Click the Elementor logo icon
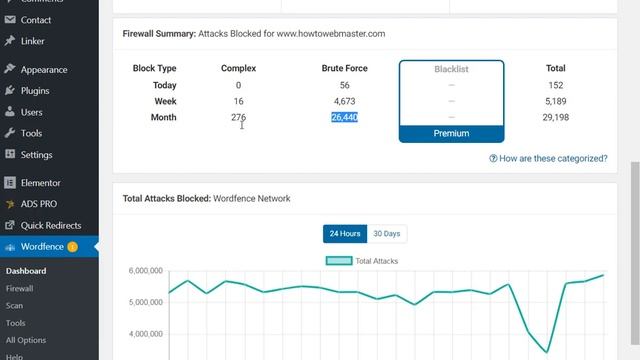This screenshot has height=360, width=640. pos(10,182)
